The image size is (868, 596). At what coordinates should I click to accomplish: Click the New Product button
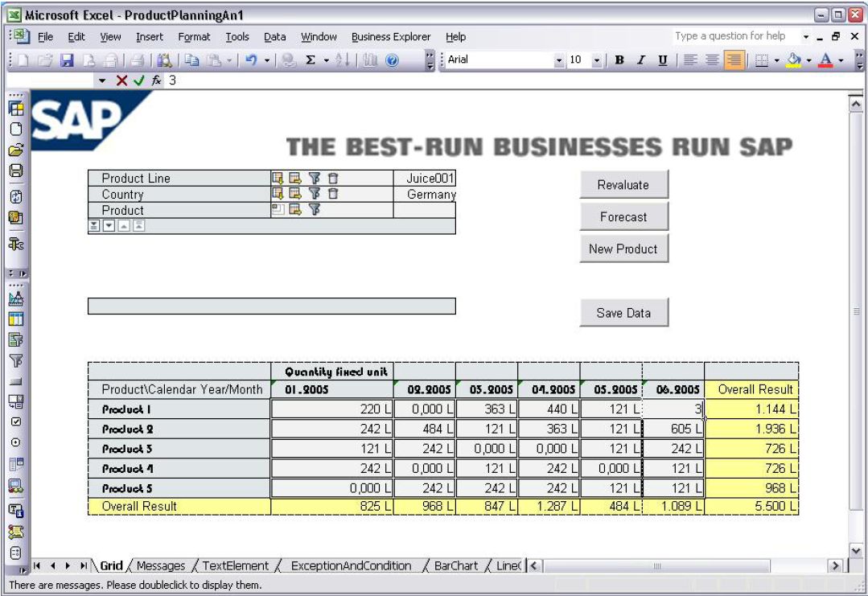coord(623,249)
